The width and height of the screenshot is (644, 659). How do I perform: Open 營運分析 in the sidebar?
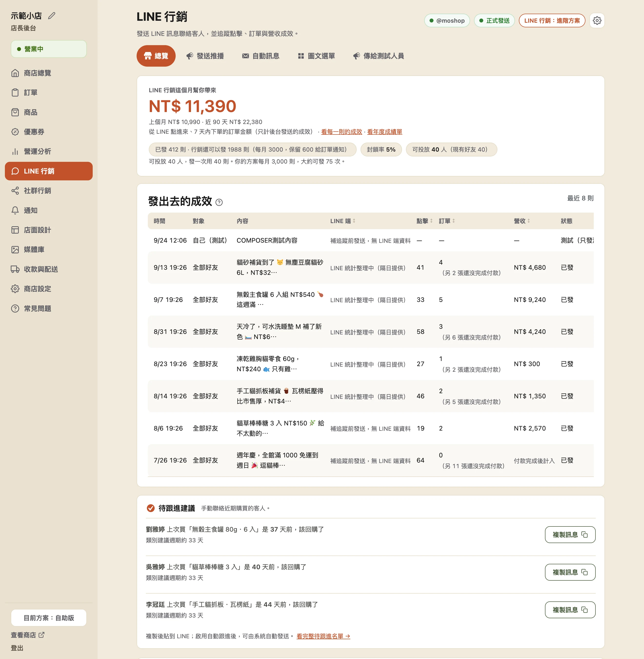tap(49, 152)
